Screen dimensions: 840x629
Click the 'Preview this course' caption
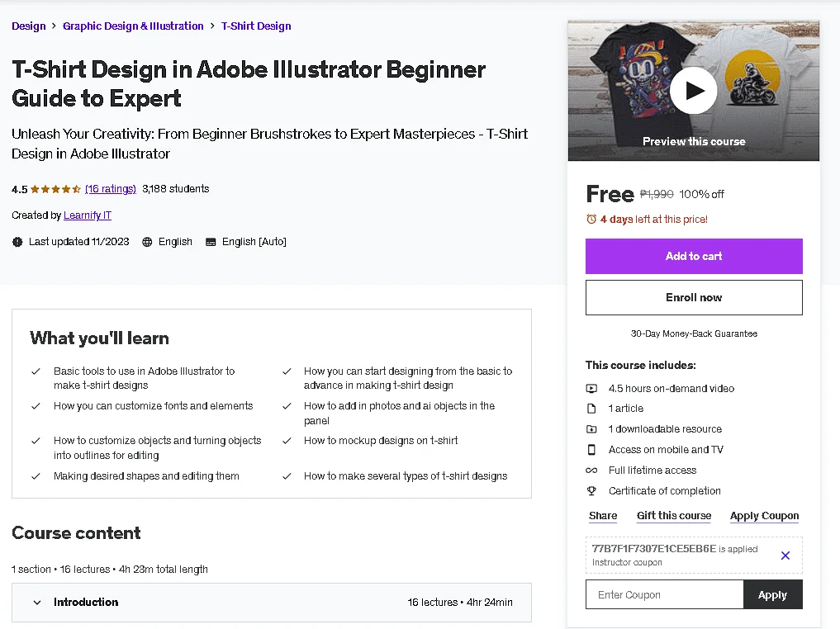(694, 141)
